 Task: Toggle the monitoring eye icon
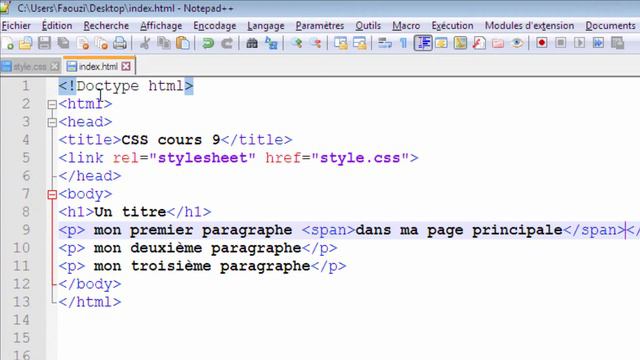pyautogui.click(x=517, y=43)
